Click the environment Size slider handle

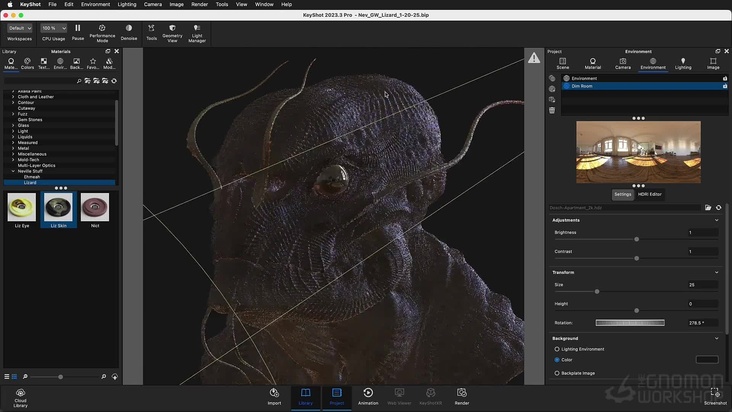597,292
